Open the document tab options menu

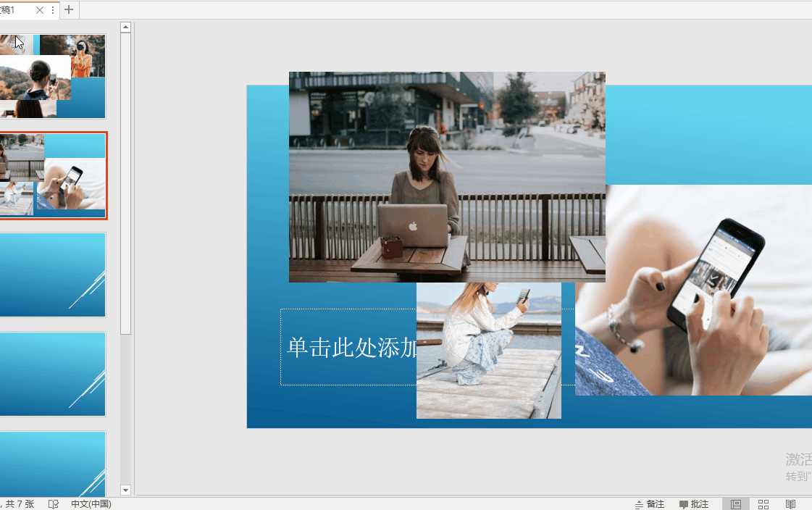click(x=53, y=10)
